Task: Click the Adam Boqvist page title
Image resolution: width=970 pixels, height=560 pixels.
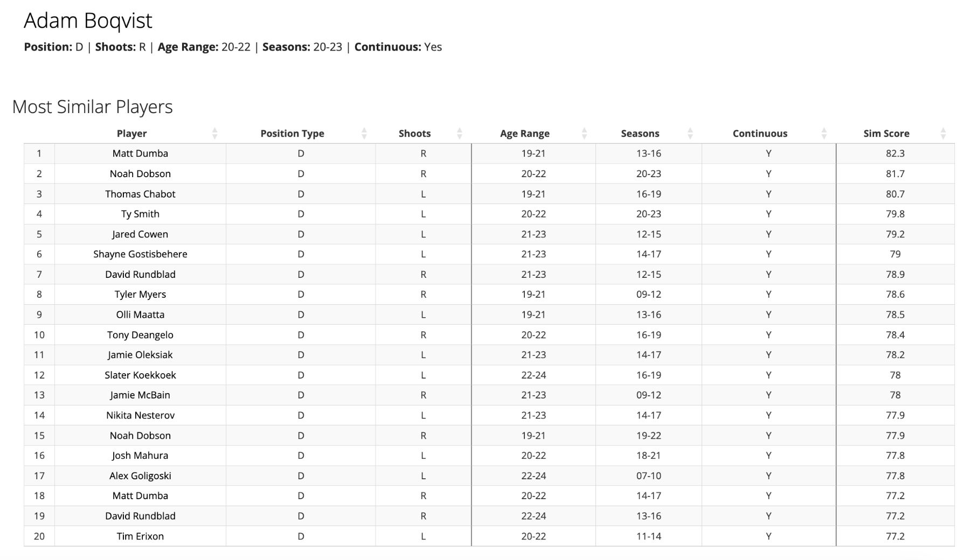Action: 88,21
